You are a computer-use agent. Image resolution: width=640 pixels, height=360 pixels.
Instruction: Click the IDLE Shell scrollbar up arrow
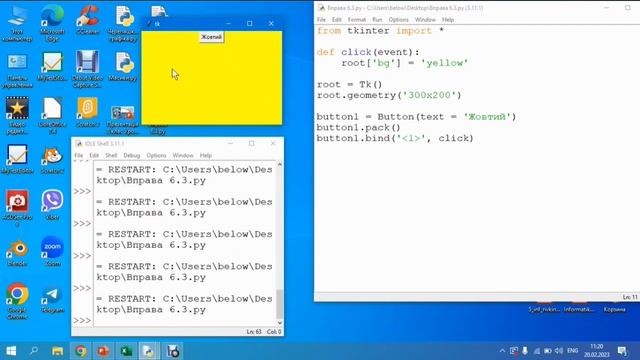click(280, 164)
